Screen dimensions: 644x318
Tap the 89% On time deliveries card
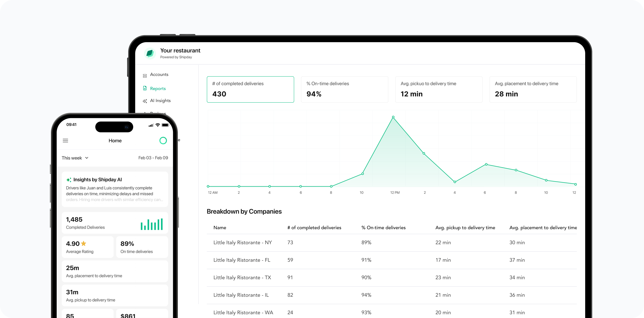pos(142,247)
